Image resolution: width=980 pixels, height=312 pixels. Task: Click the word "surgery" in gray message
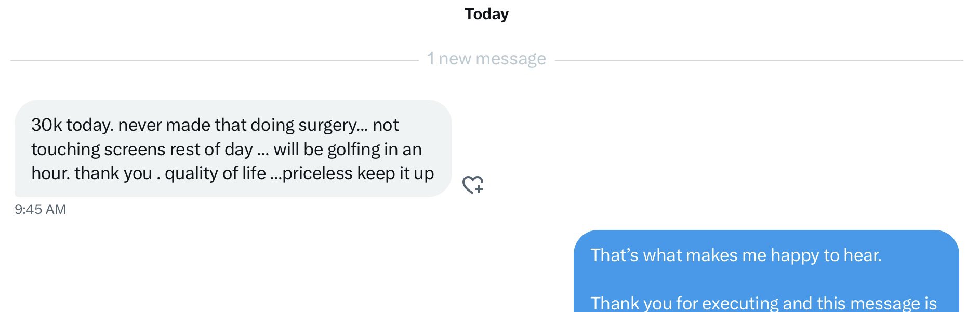pyautogui.click(x=326, y=125)
